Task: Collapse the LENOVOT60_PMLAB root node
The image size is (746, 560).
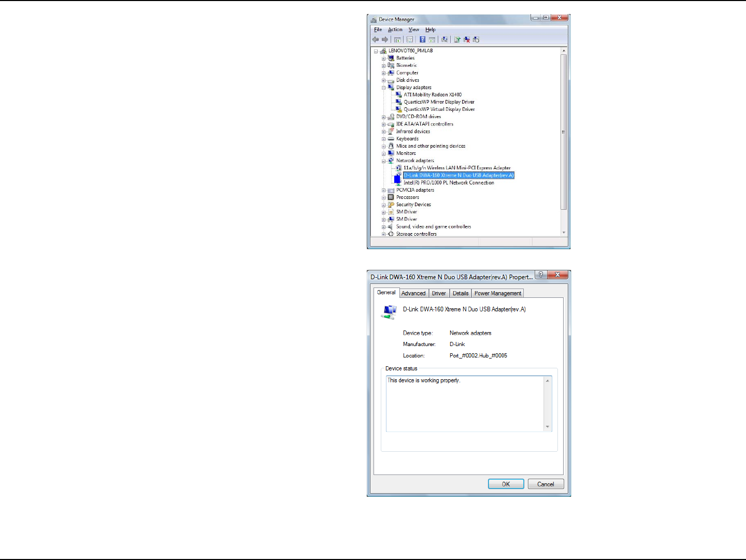Action: pos(376,51)
